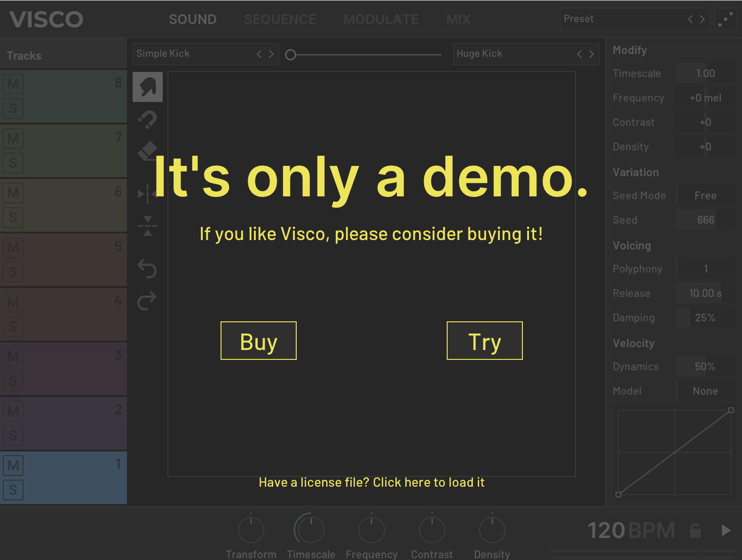Click the Dynamics 50% value
Screen dimensions: 742x560
[x=705, y=366]
